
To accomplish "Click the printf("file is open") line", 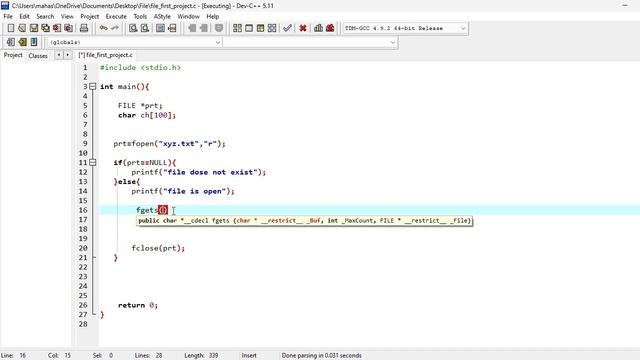I will click(183, 191).
